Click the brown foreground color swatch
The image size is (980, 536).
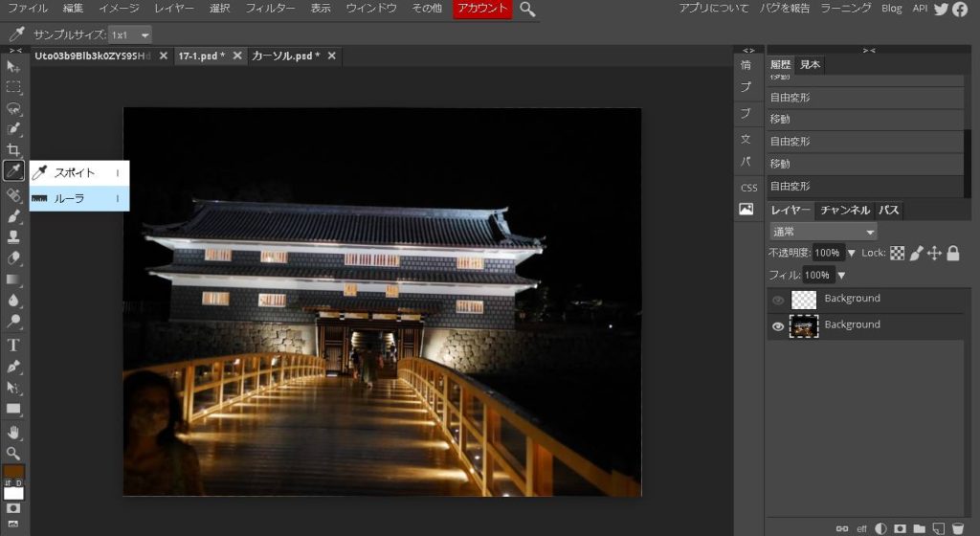point(13,473)
